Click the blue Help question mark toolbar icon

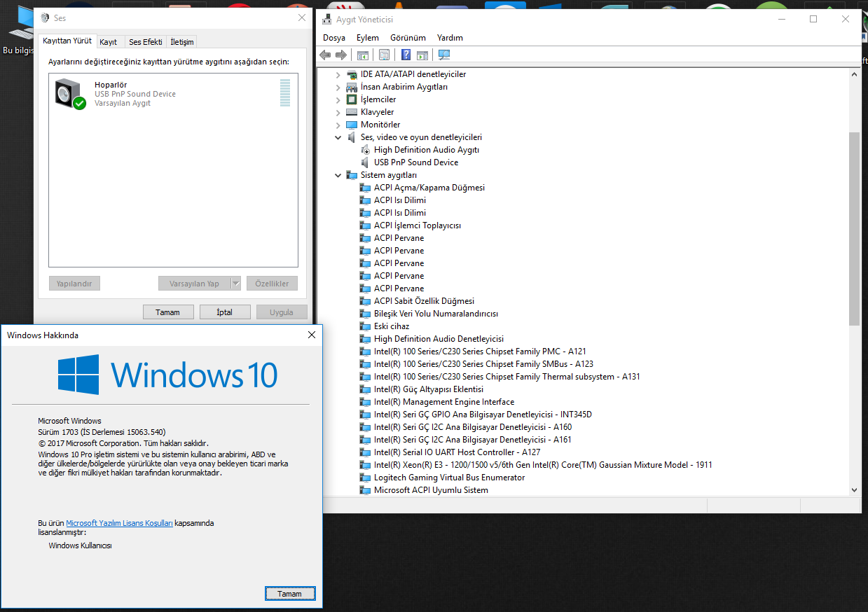click(406, 55)
